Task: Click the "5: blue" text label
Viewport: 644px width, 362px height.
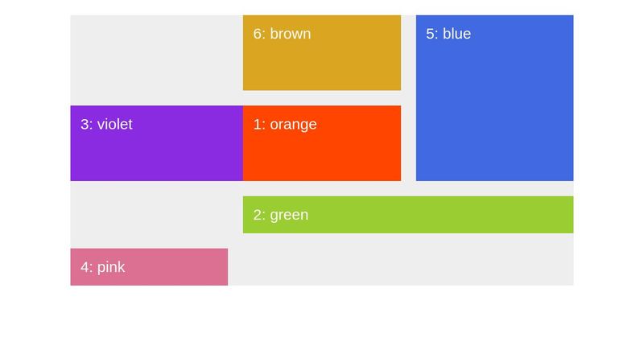Action: [x=448, y=34]
